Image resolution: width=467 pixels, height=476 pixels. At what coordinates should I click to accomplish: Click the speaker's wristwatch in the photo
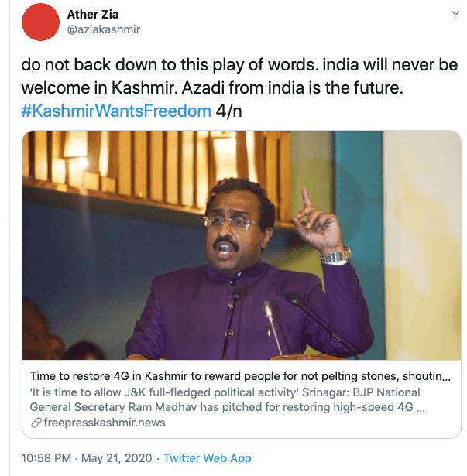[x=335, y=254]
